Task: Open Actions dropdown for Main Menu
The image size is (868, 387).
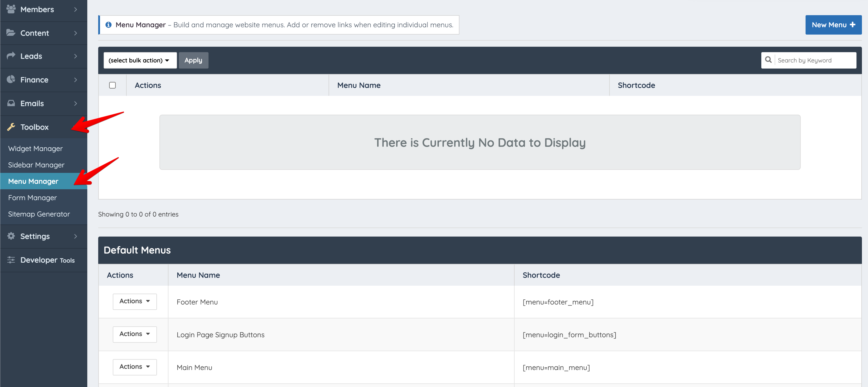Action: (x=135, y=367)
